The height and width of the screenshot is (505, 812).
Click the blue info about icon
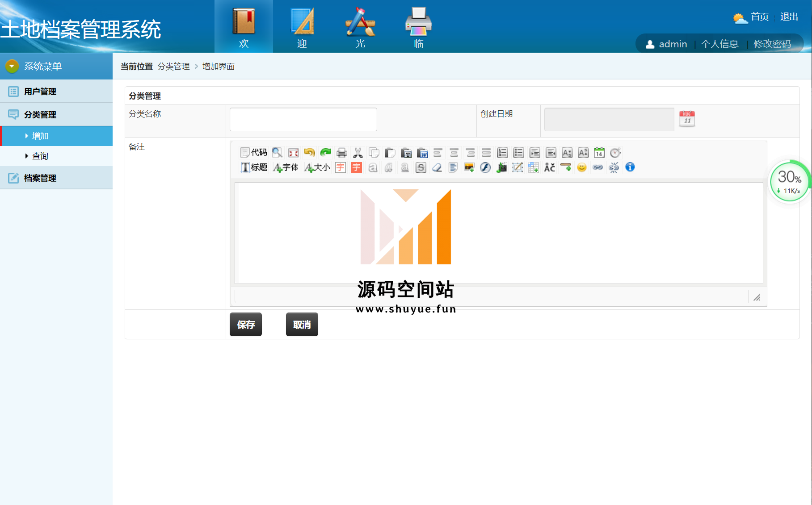click(x=630, y=167)
